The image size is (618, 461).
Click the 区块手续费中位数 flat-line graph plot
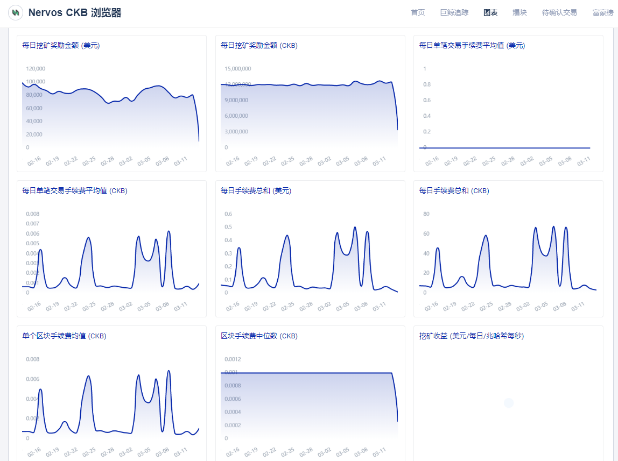tap(309, 406)
